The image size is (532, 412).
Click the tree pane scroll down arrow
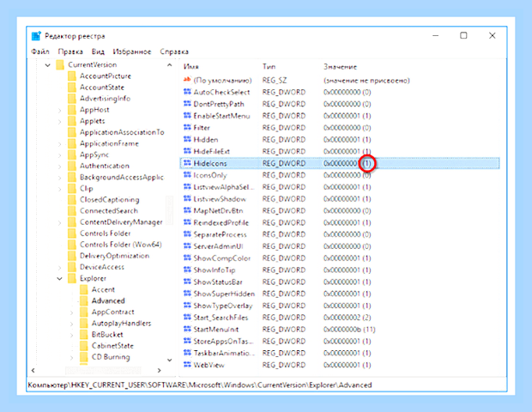point(170,360)
